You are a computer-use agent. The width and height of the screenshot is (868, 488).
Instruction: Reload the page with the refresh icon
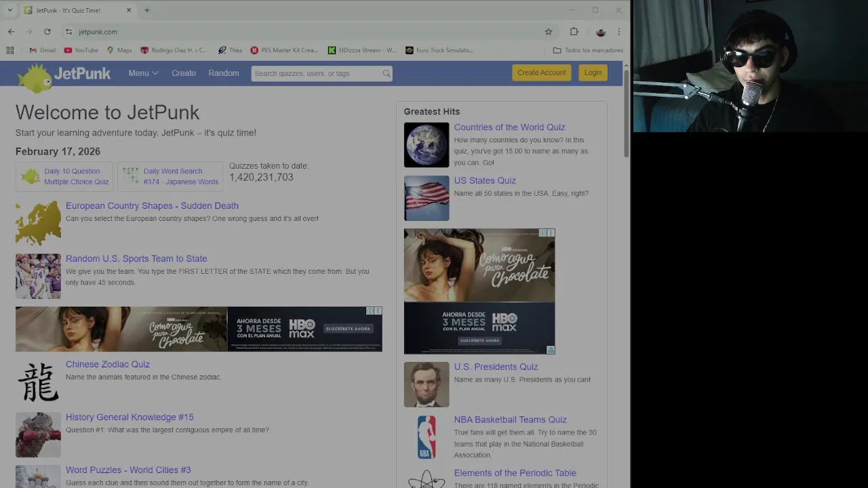[x=47, y=32]
